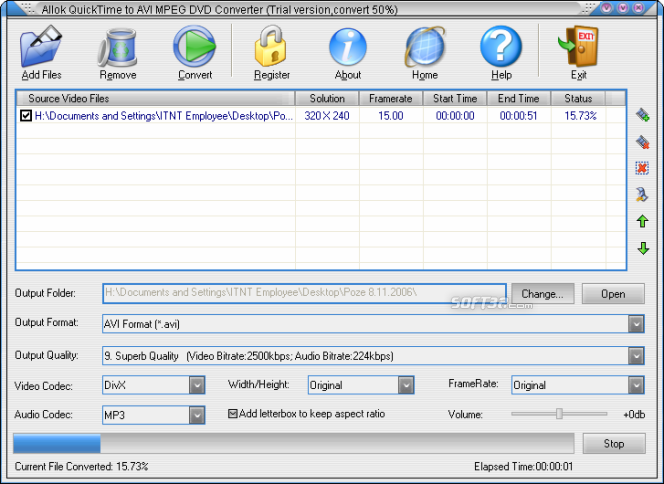Image resolution: width=664 pixels, height=484 pixels.
Task: Click the add video side icon with green plus
Action: [642, 115]
